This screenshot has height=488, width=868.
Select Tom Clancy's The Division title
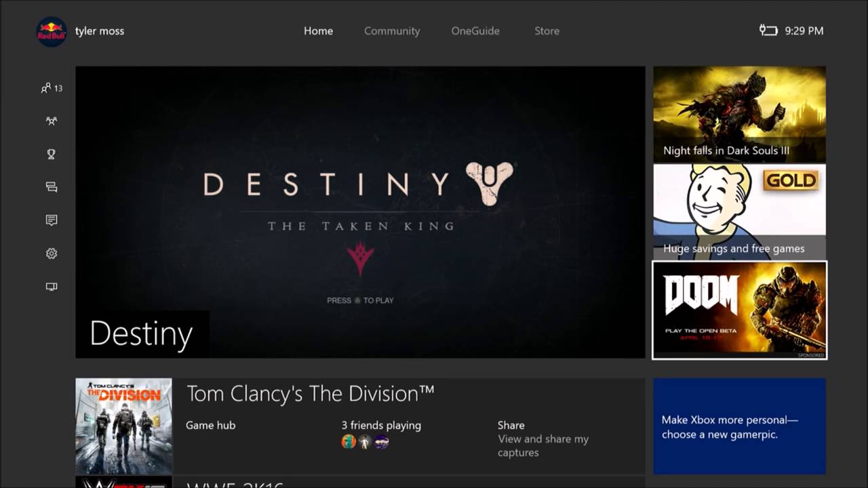pyautogui.click(x=311, y=394)
